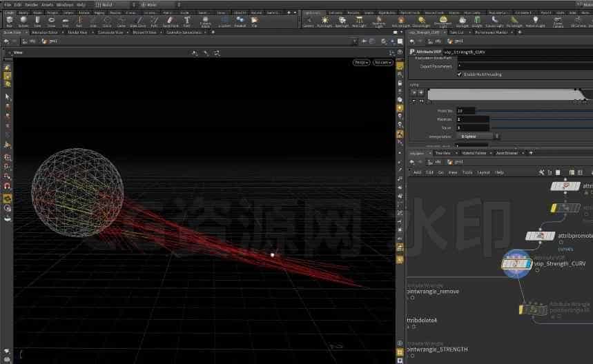Toggle Enable Multithreading checkbox
The height and width of the screenshot is (364, 593).
(x=460, y=74)
